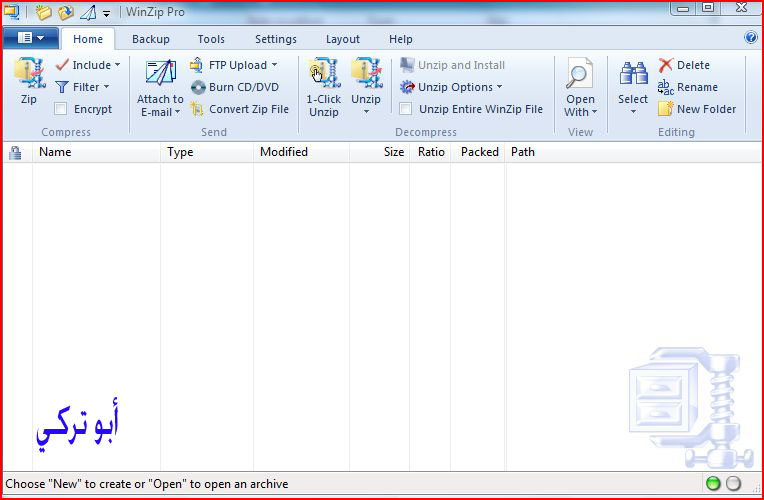Click the Attach to E-mail icon
Image resolution: width=764 pixels, height=500 pixels.
click(x=160, y=74)
